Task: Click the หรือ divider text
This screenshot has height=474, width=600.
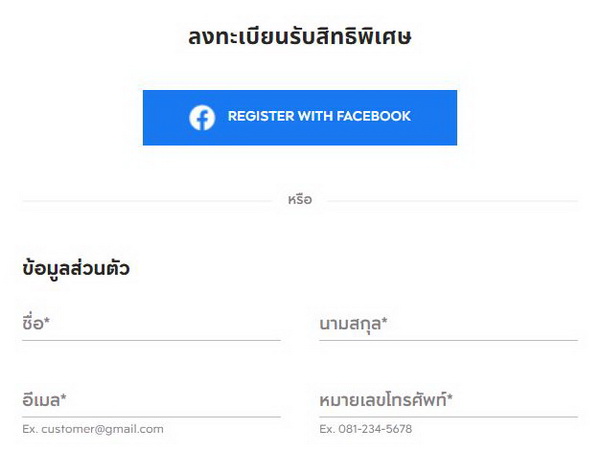Action: (x=299, y=200)
